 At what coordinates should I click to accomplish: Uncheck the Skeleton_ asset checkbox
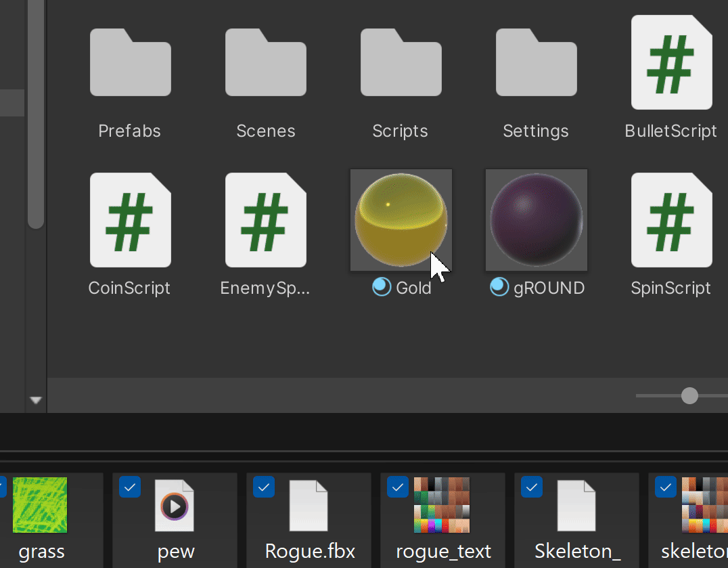[x=531, y=487]
